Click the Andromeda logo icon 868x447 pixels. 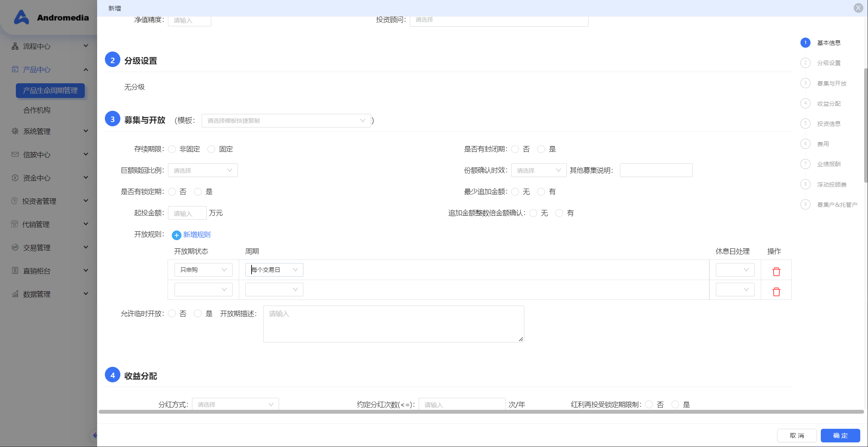(21, 17)
